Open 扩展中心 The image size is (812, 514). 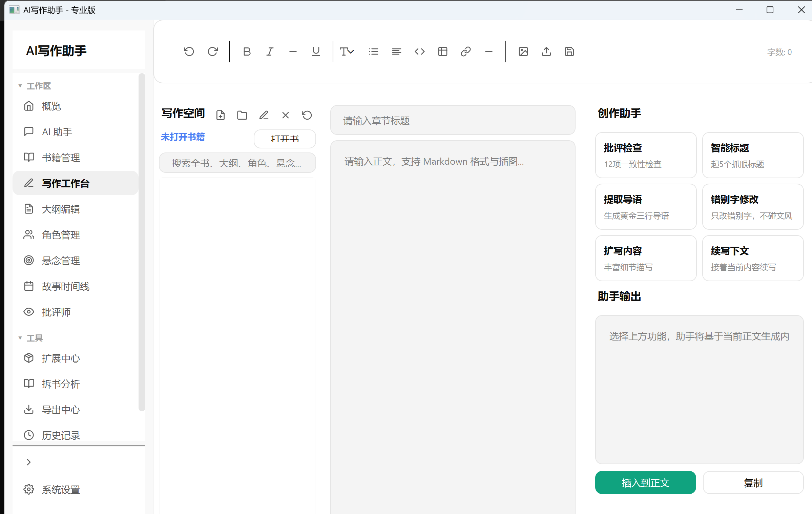pos(75,358)
